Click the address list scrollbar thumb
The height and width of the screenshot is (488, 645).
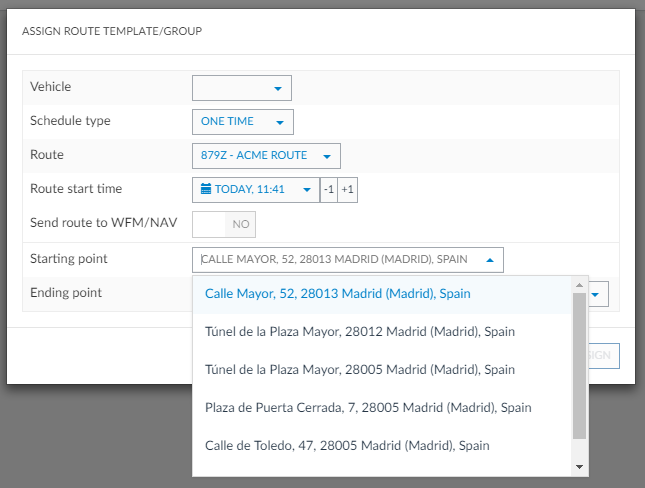click(x=579, y=365)
